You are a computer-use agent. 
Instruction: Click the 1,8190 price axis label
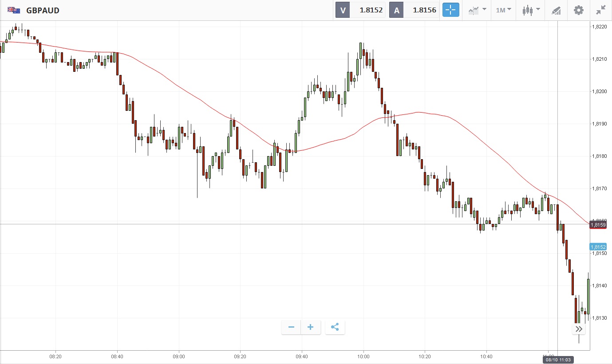(x=599, y=124)
